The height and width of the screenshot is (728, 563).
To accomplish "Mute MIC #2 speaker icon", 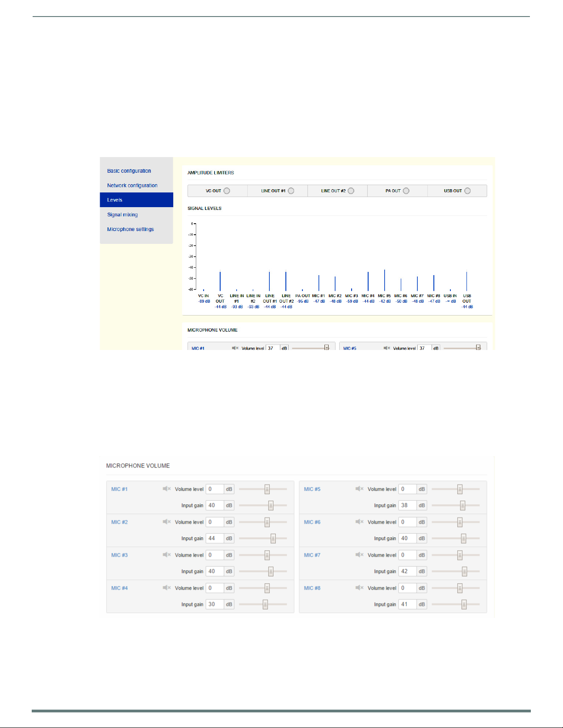I will [x=167, y=522].
